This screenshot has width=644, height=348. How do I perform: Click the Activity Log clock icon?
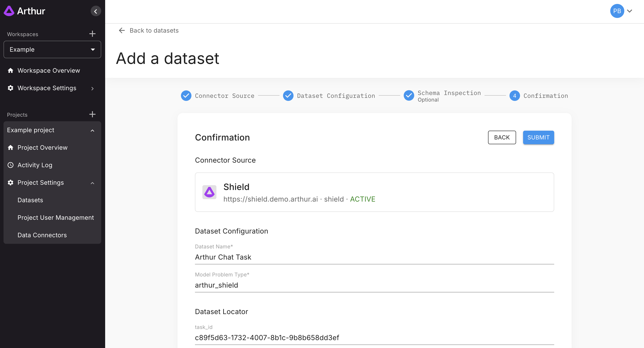coord(11,165)
